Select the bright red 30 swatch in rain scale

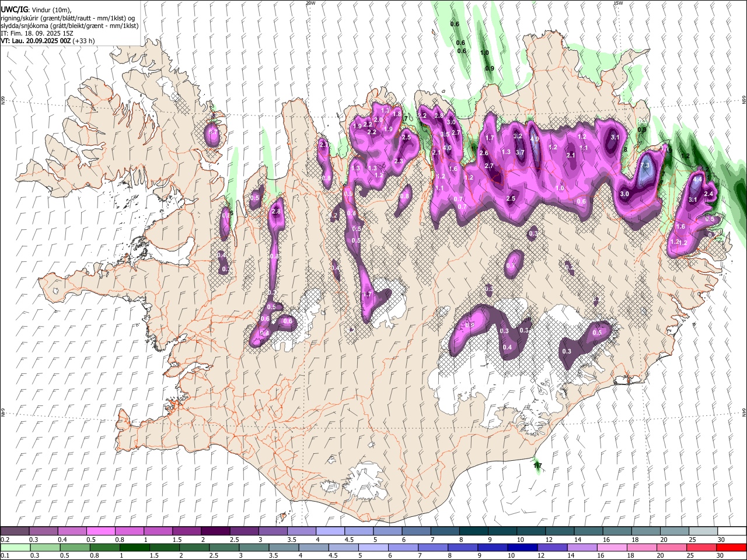(731, 547)
